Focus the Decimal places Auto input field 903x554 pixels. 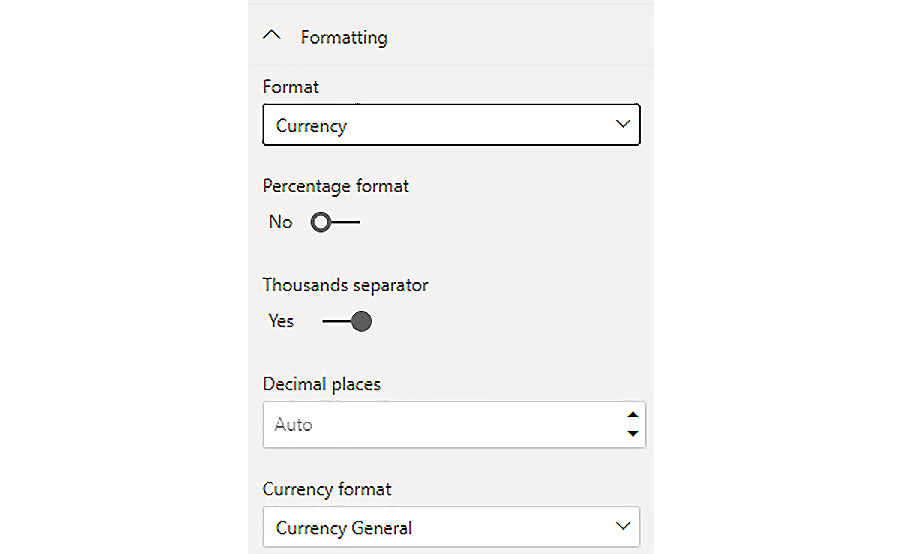tap(440, 425)
